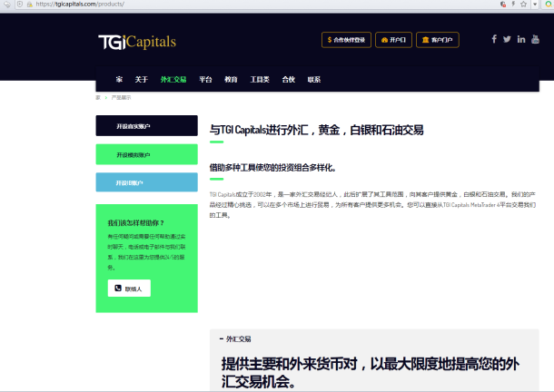Click the red shield icon in address bar
554x392 pixels.
click(x=503, y=5)
